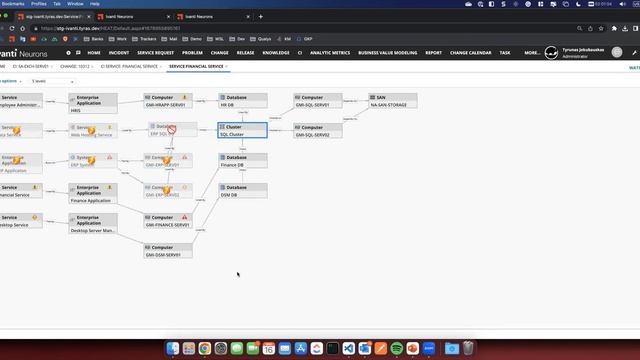
Task: Open the CHANGE workspace
Action: [220, 53]
